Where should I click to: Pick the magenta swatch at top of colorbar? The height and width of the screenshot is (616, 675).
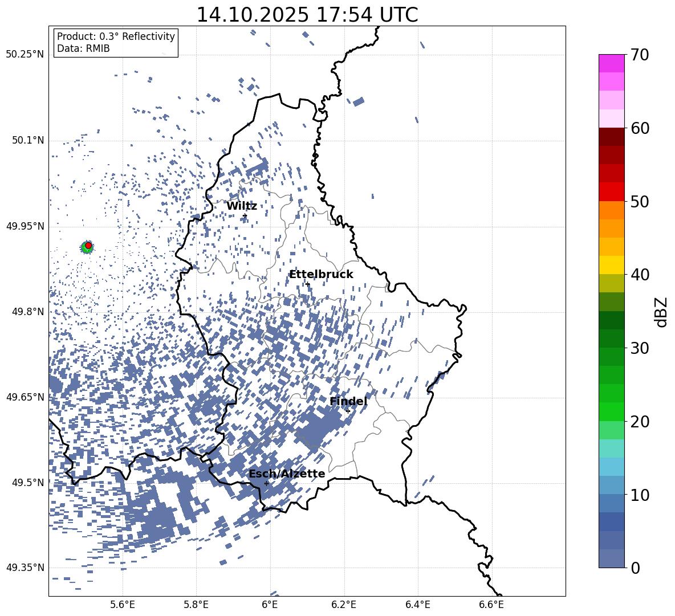611,63
